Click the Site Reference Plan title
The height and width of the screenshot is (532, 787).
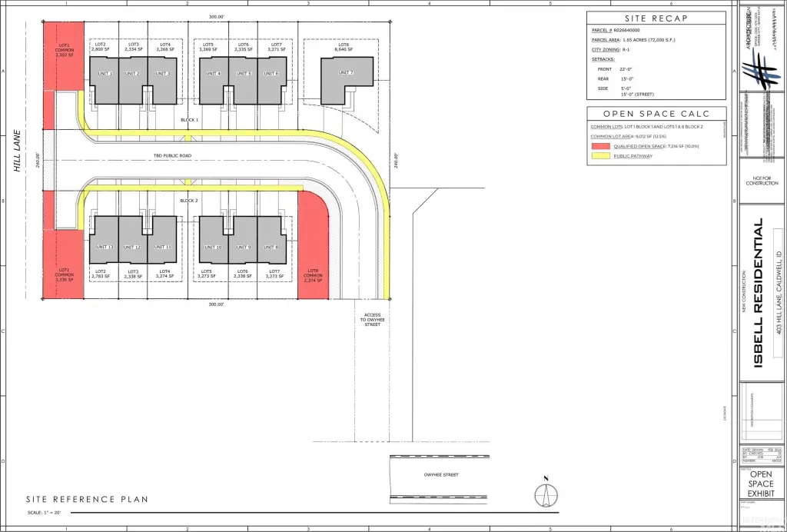pyautogui.click(x=87, y=500)
